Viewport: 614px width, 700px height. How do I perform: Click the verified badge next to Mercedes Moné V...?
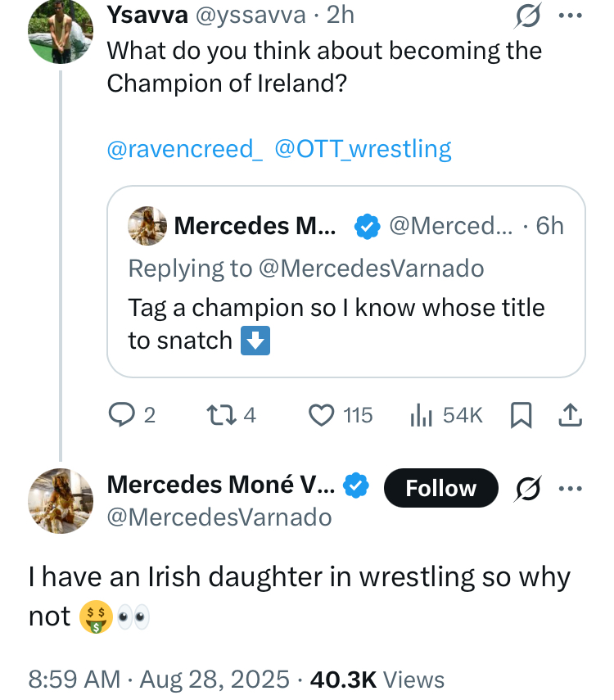[x=354, y=485]
